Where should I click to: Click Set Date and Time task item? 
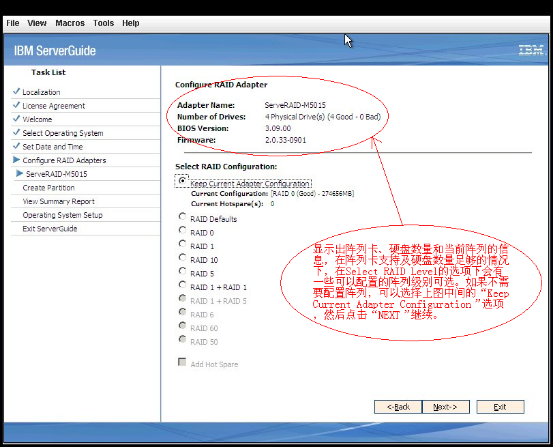(x=53, y=147)
